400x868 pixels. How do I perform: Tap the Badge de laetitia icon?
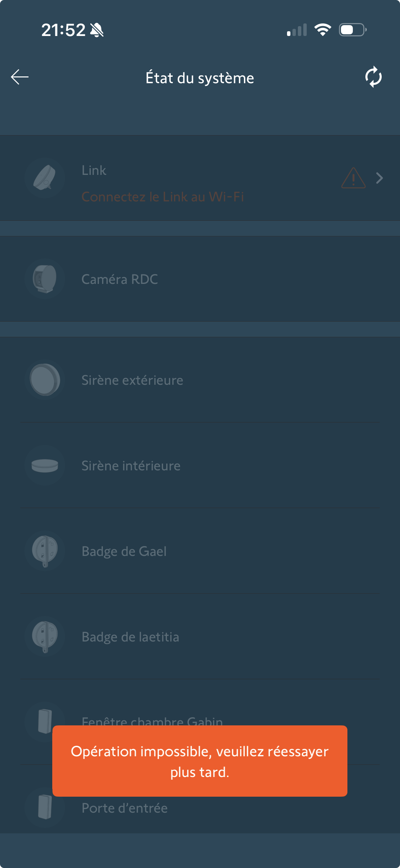coord(45,636)
